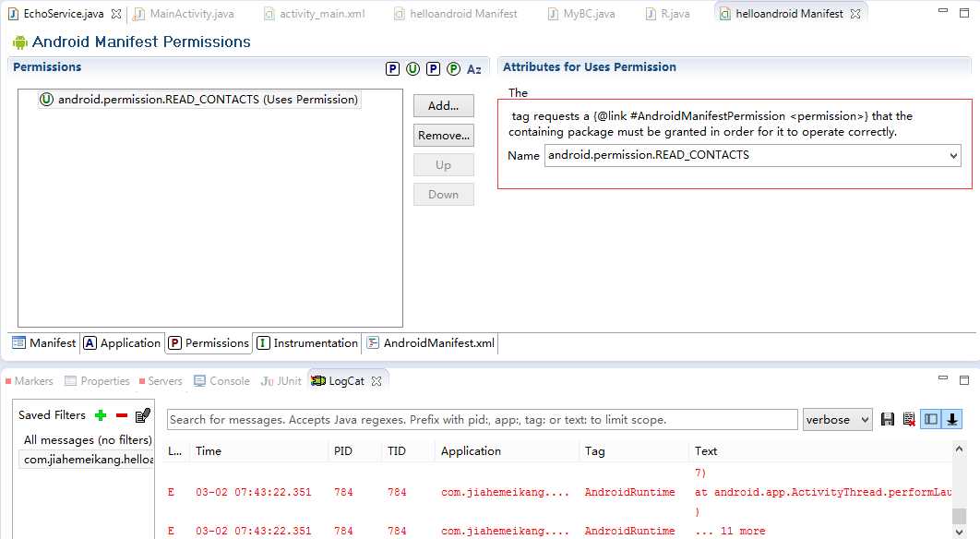The image size is (980, 539).
Task: Open the activity_main.xml tab
Action: point(315,14)
